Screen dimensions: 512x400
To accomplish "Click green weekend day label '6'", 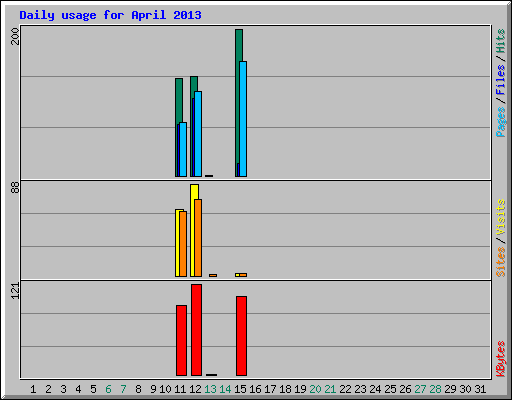I will click(x=108, y=389).
